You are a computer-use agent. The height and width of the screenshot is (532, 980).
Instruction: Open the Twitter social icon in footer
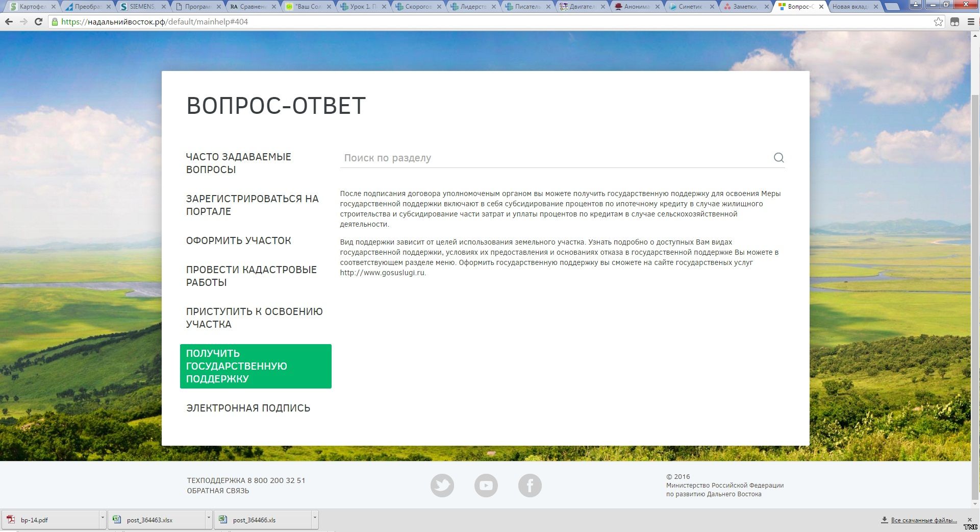pos(442,485)
